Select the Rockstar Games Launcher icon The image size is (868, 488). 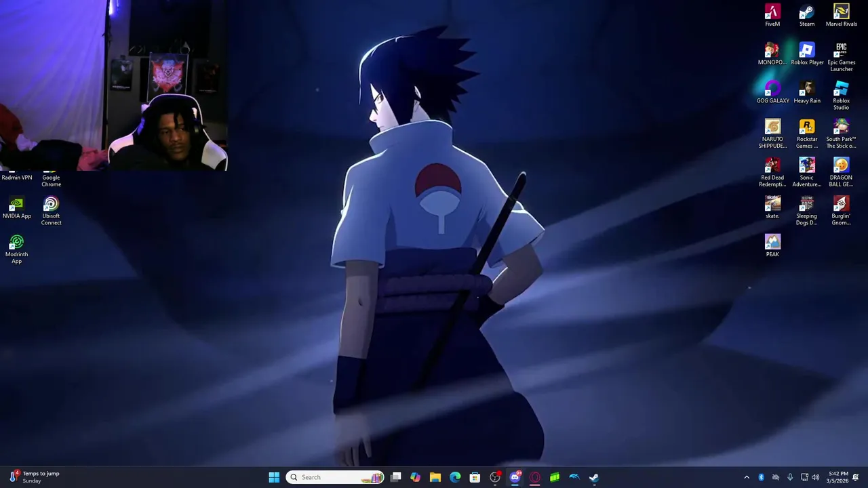pyautogui.click(x=807, y=134)
